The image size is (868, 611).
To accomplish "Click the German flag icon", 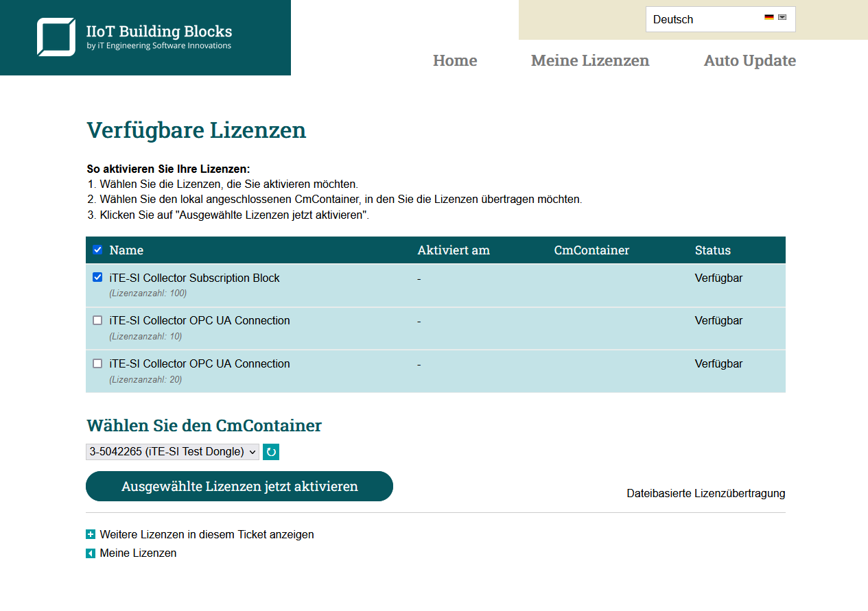I will coord(769,18).
